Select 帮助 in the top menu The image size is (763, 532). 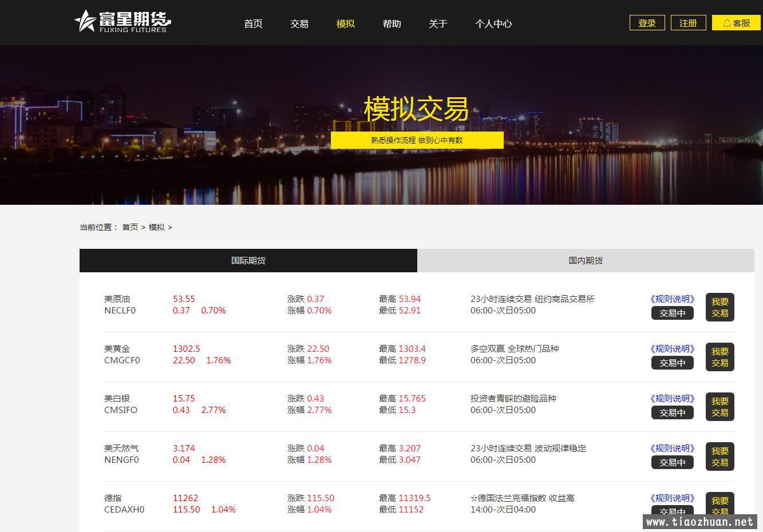392,23
